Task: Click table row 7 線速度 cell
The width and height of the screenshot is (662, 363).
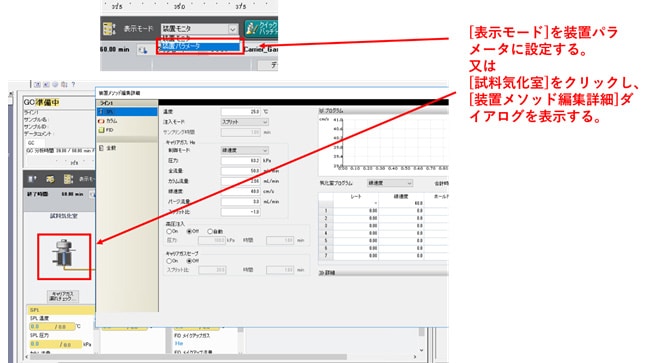Action: (401, 256)
